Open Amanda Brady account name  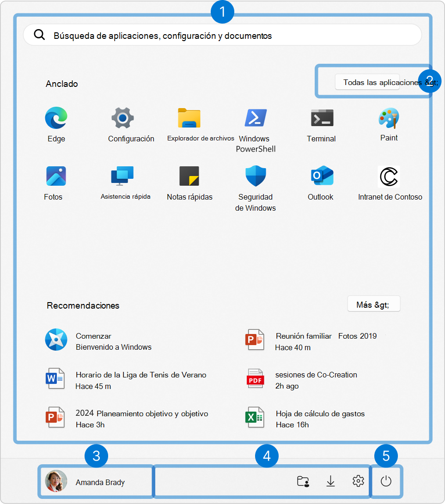(x=100, y=482)
